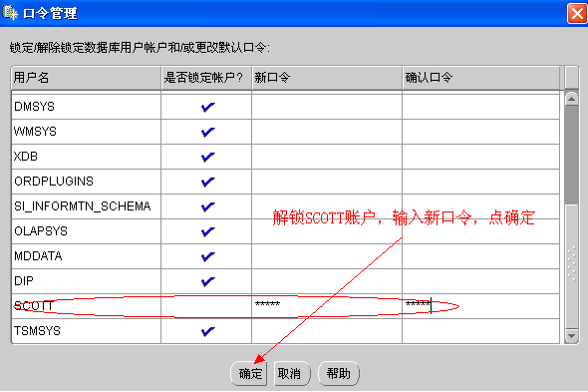Image resolution: width=588 pixels, height=392 pixels.
Task: Click DIP confirm password cell
Action: (480, 281)
